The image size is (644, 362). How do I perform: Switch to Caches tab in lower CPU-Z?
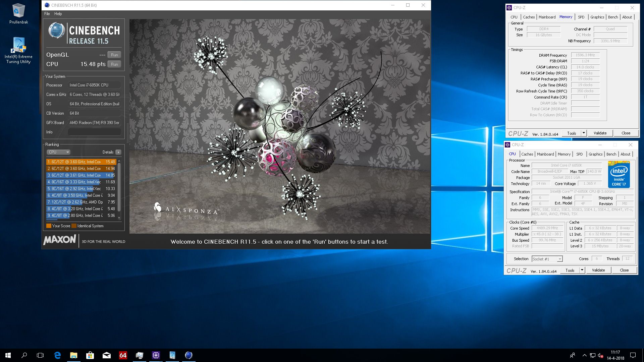[527, 154]
